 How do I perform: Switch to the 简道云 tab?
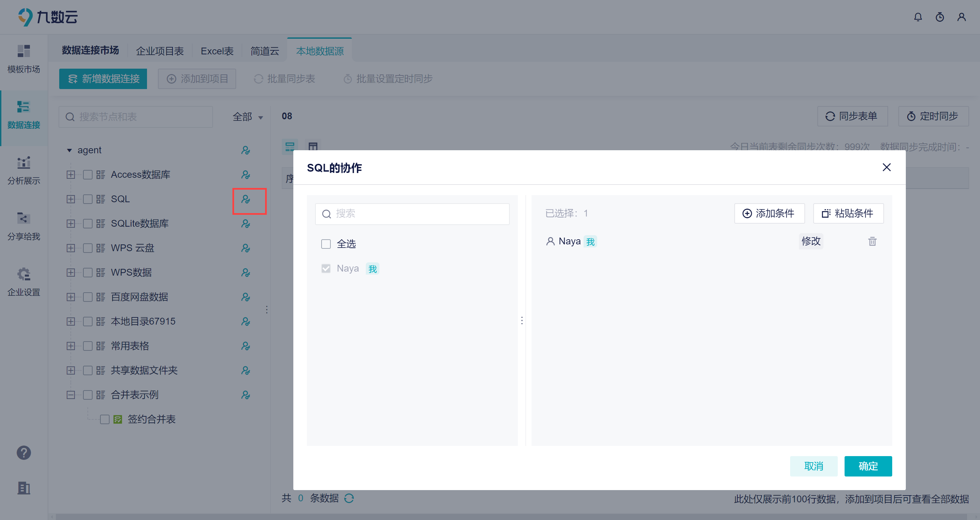point(264,51)
